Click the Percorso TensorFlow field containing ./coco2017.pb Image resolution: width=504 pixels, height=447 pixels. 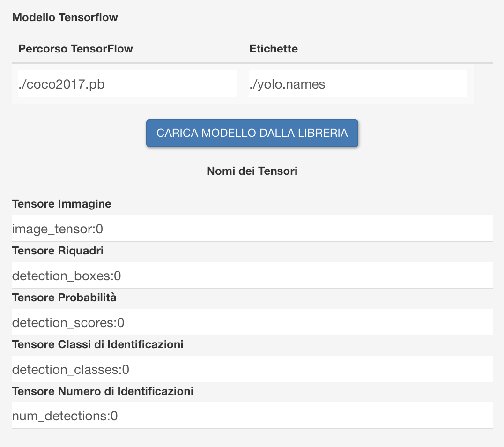tap(127, 83)
